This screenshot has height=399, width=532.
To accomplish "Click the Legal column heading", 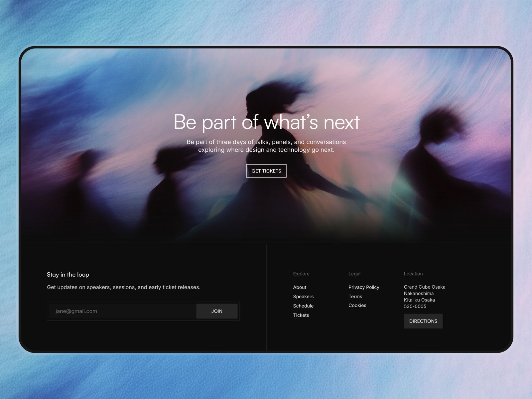I will click(354, 274).
